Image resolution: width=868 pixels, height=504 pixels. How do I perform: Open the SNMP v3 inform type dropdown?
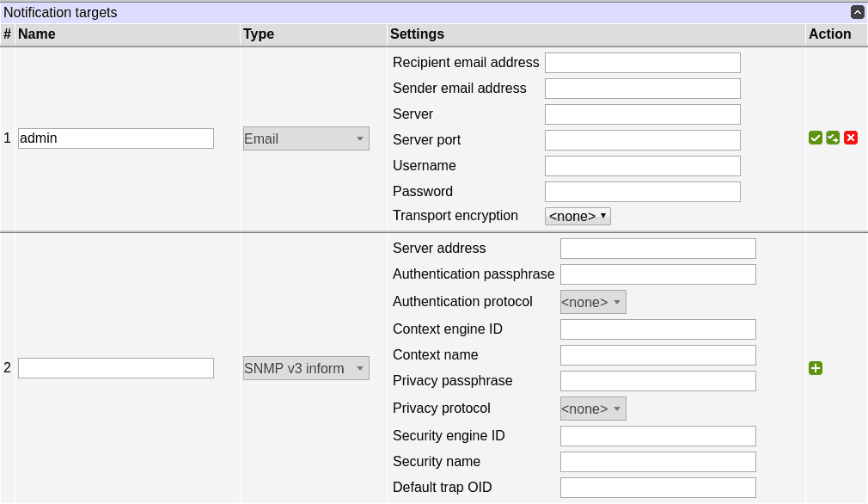pos(306,368)
